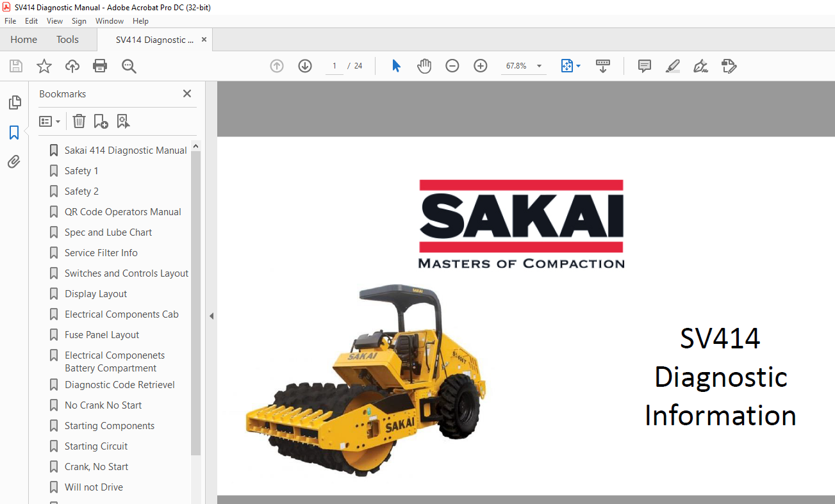The width and height of the screenshot is (835, 504).
Task: Delete the selected bookmark
Action: [79, 121]
